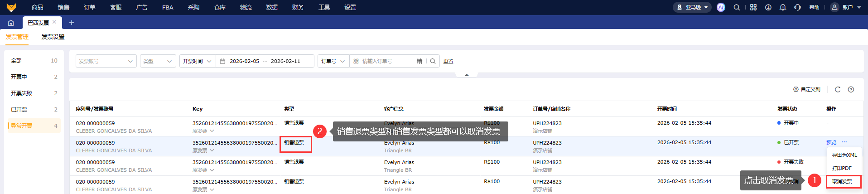Viewport: 868px width, 194px height.
Task: Open the 类型 filter dropdown
Action: [x=158, y=61]
